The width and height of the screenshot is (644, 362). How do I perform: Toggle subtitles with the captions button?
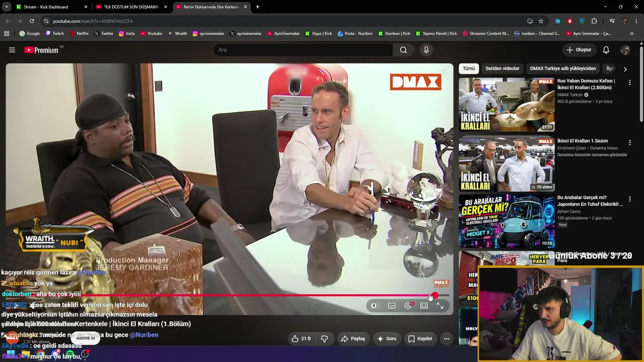tap(392, 306)
